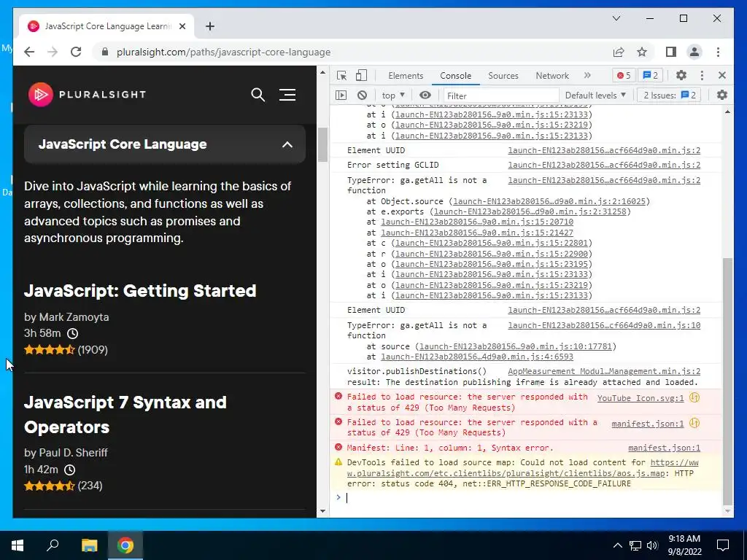This screenshot has width=747, height=560.
Task: Click the inspect element picker icon
Action: tap(341, 75)
